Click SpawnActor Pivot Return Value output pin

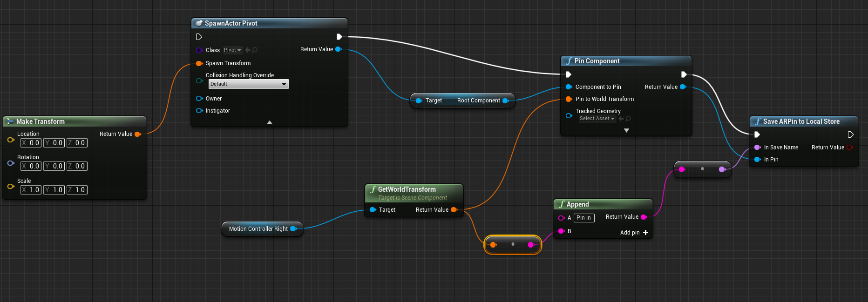click(339, 49)
